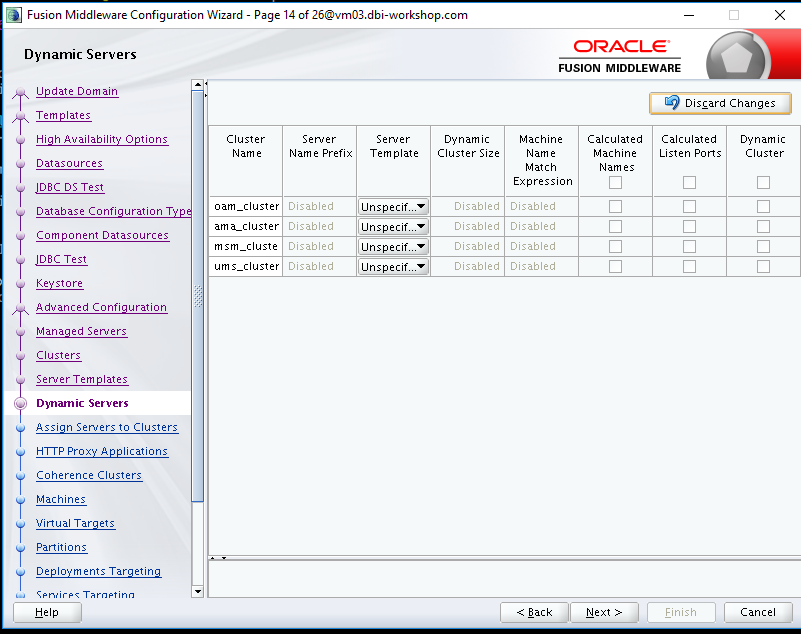Click the Cluster Name column header

[x=246, y=161]
